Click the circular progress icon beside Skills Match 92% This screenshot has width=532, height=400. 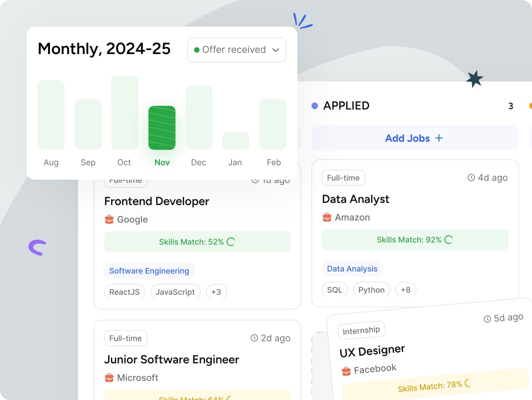448,240
